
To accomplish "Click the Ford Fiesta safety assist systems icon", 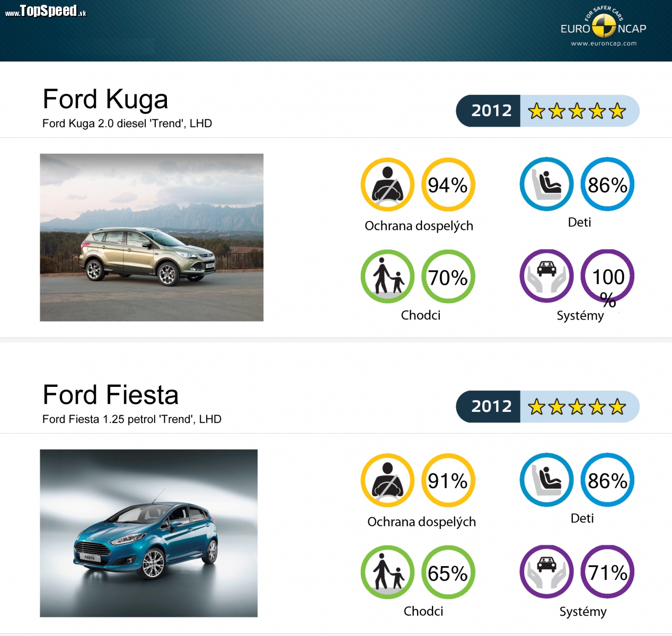I will coord(546,572).
